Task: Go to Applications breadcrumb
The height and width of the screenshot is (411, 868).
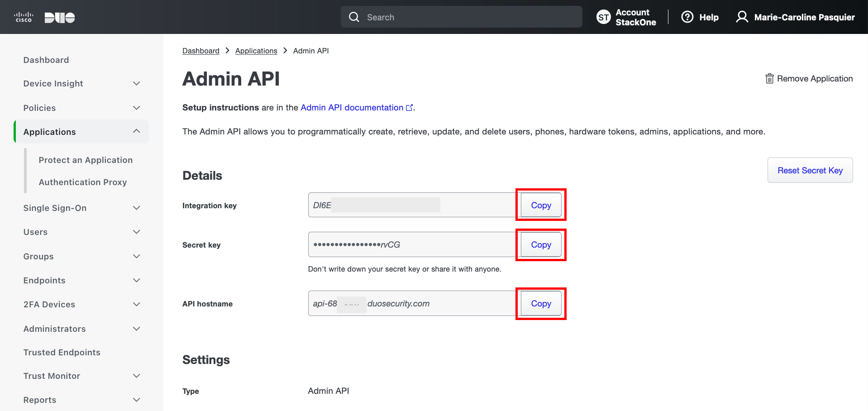Action: pyautogui.click(x=256, y=51)
